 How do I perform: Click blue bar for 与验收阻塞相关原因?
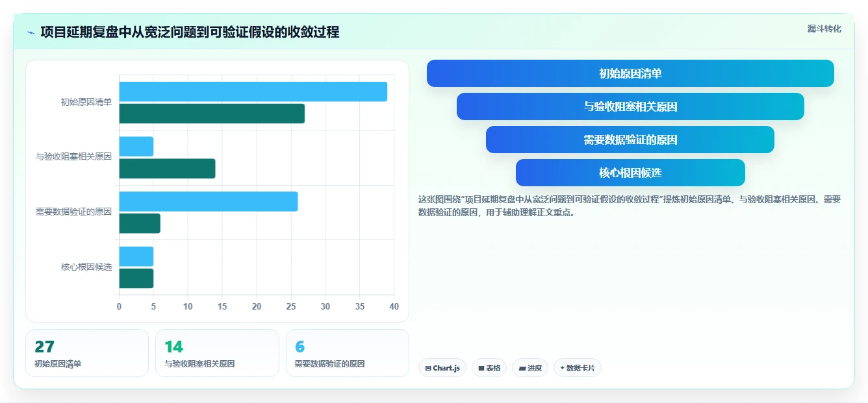coord(136,147)
